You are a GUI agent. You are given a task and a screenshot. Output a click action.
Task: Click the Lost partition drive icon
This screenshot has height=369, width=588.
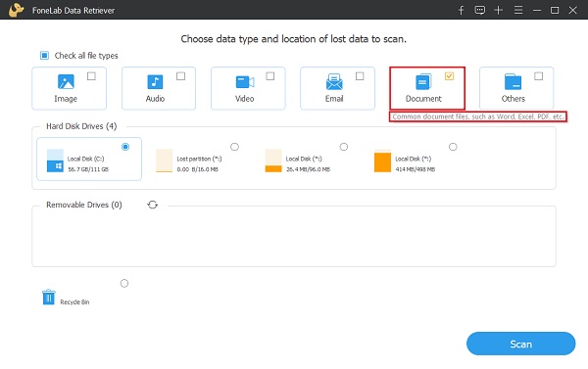tap(164, 161)
